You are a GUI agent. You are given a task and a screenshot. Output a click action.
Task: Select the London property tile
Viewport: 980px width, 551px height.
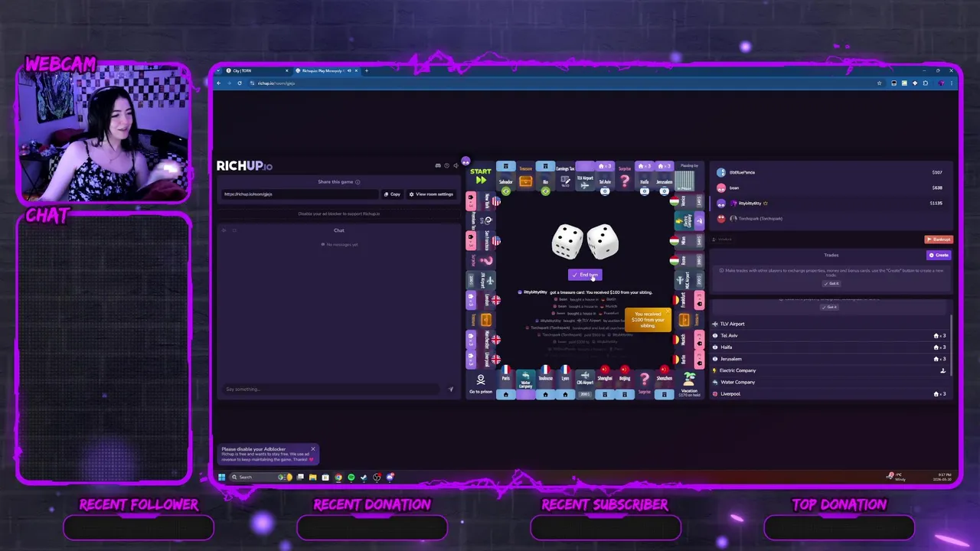[481, 300]
